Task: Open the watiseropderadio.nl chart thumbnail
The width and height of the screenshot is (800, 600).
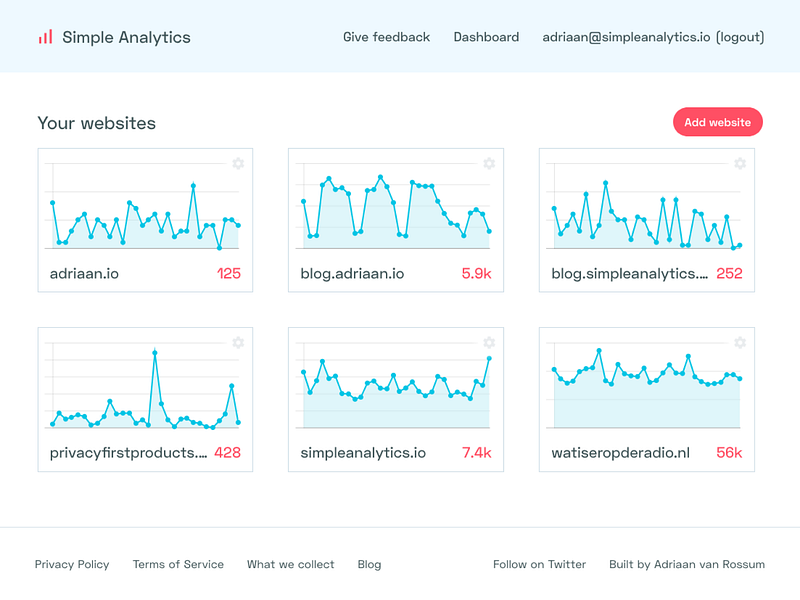Action: [644, 385]
